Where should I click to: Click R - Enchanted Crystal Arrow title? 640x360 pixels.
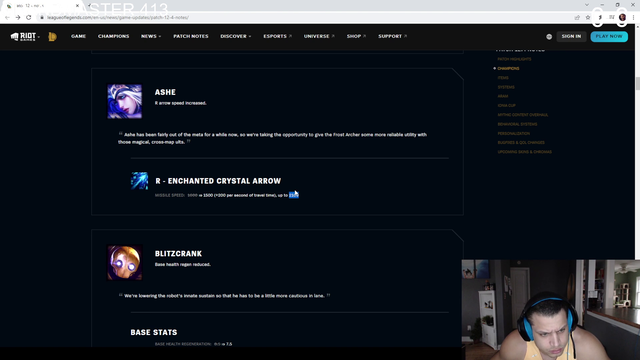point(218,181)
